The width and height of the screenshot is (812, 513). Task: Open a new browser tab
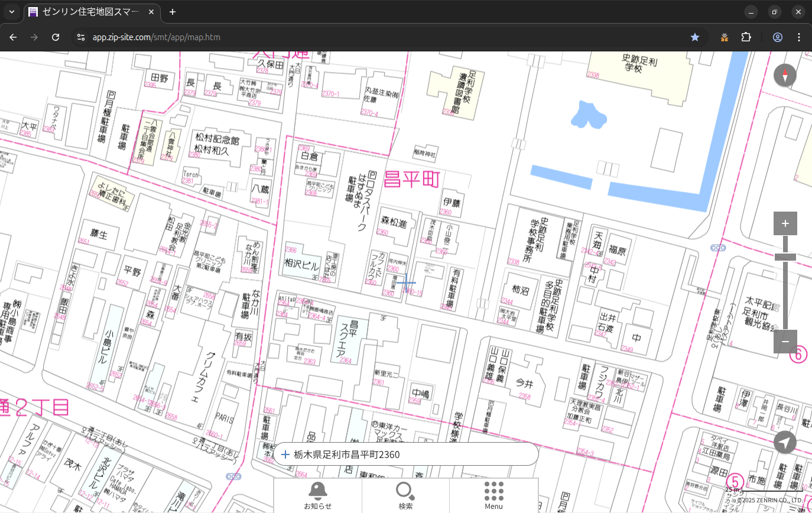click(x=173, y=12)
